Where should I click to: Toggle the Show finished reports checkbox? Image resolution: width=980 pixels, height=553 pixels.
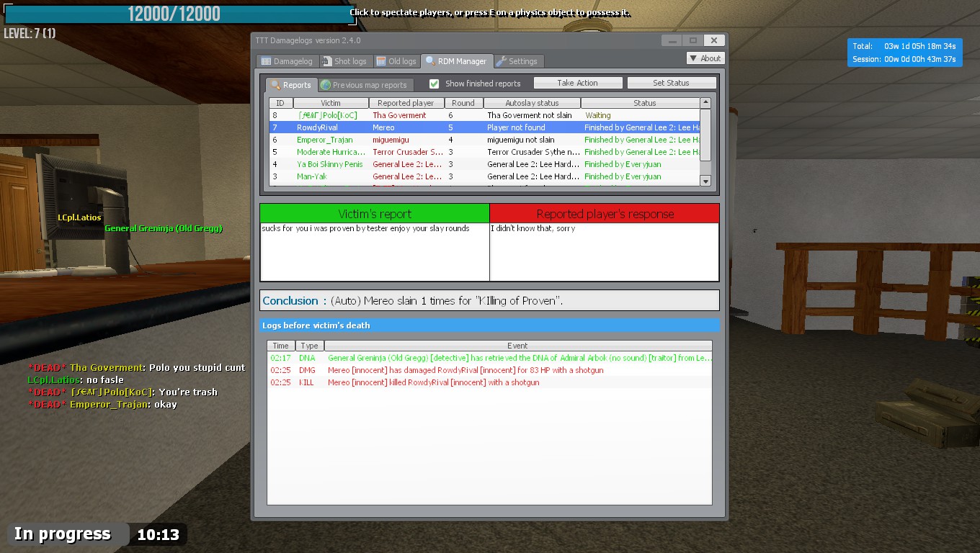(434, 84)
